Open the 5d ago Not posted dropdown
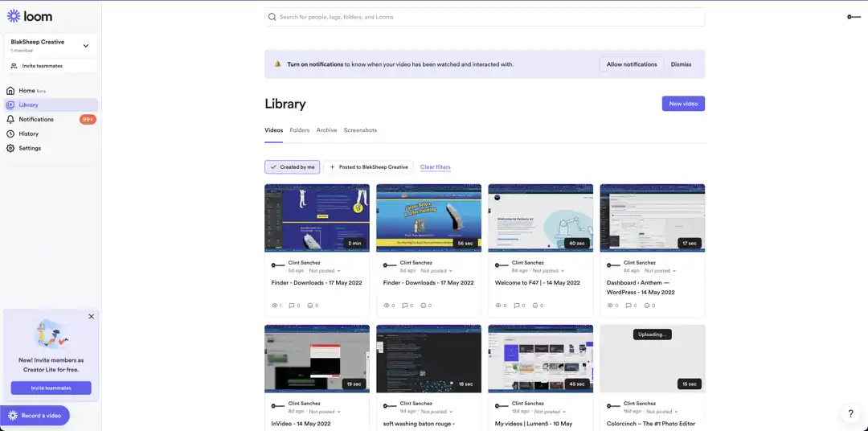Viewport: 868px width, 431px height. tap(325, 271)
